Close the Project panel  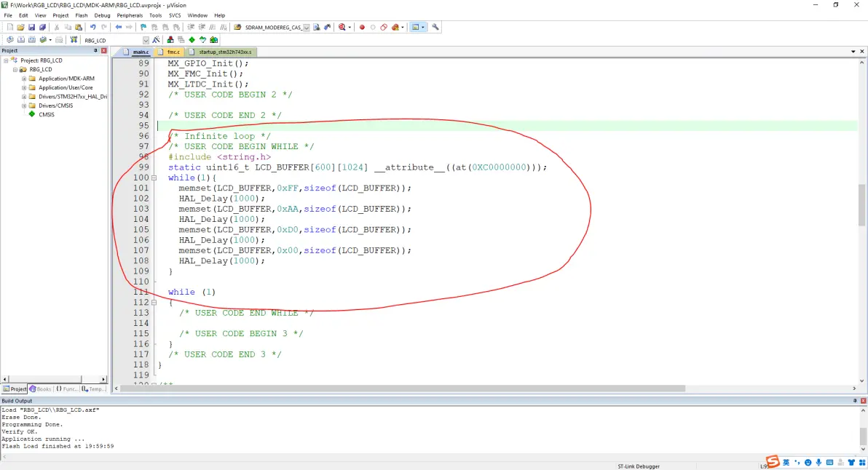click(103, 51)
